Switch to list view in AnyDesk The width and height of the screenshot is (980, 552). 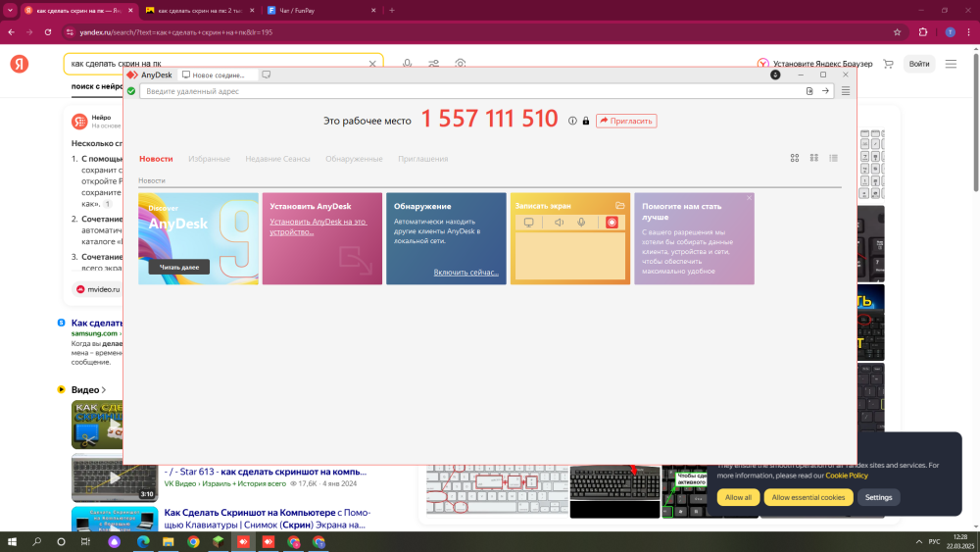pos(833,158)
